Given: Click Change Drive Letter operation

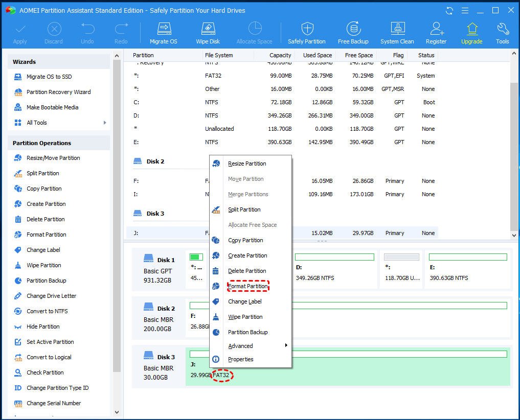Looking at the screenshot, I should 52,296.
